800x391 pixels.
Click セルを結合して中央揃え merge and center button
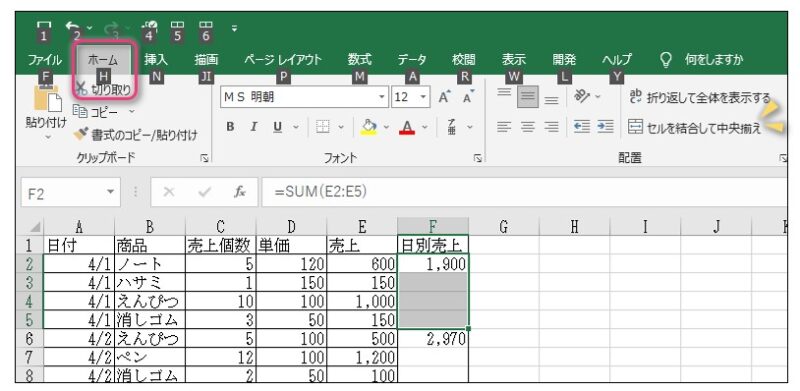click(694, 127)
